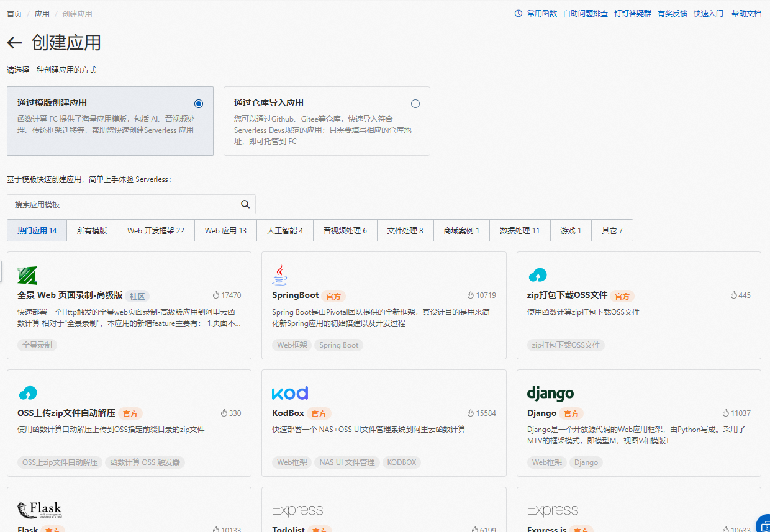Open 全景 Web 页面录制-高级版 card title
The width and height of the screenshot is (770, 532).
pos(70,295)
